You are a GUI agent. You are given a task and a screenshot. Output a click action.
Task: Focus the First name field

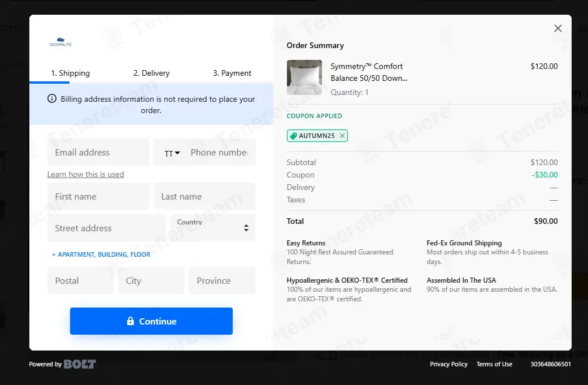click(x=98, y=196)
